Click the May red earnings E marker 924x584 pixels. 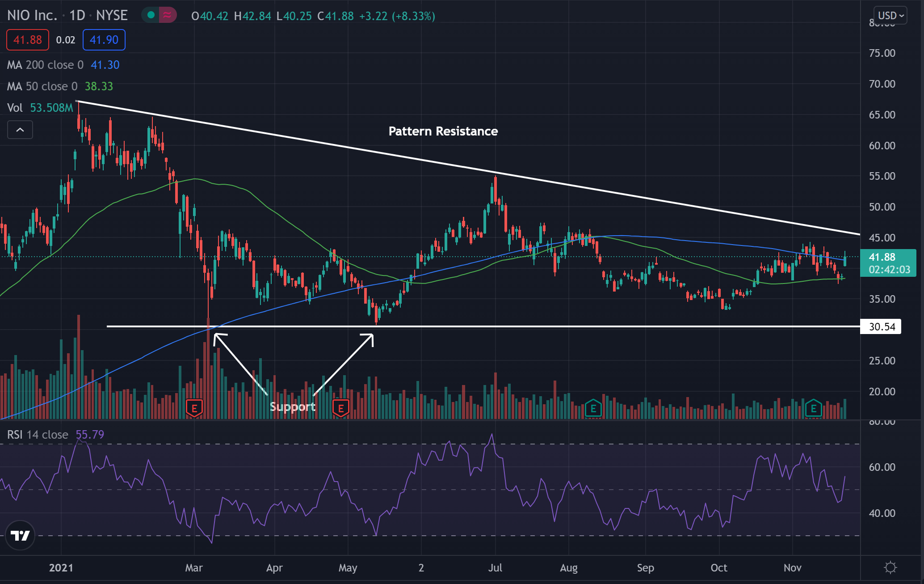341,408
